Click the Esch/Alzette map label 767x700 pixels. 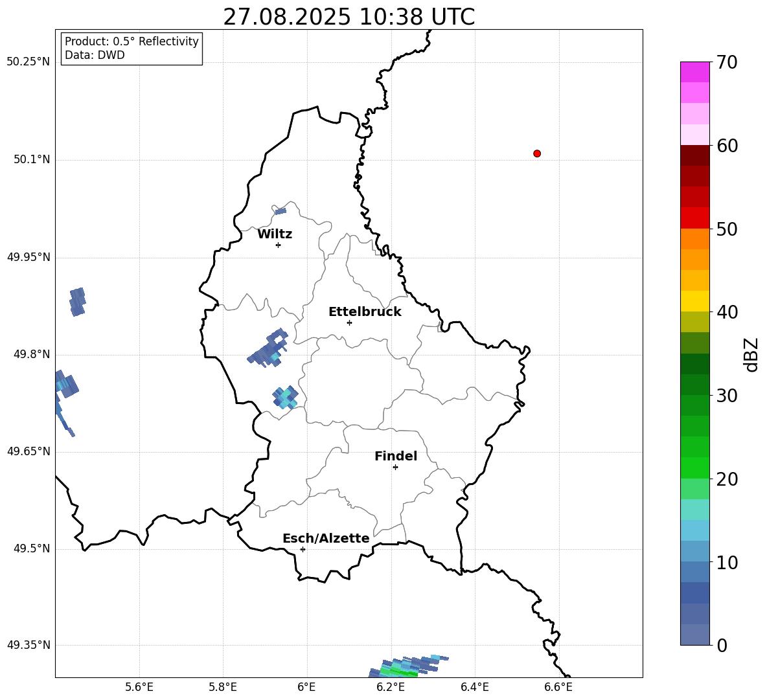coord(326,538)
